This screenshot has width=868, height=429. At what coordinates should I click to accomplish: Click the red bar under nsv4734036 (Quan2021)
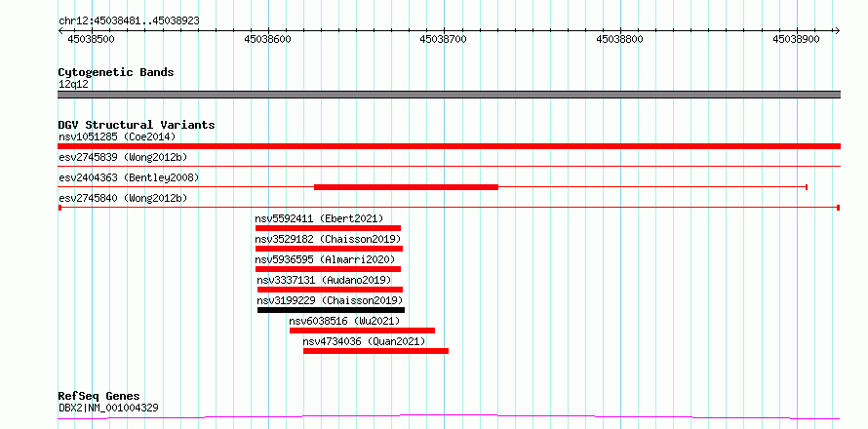pyautogui.click(x=375, y=351)
